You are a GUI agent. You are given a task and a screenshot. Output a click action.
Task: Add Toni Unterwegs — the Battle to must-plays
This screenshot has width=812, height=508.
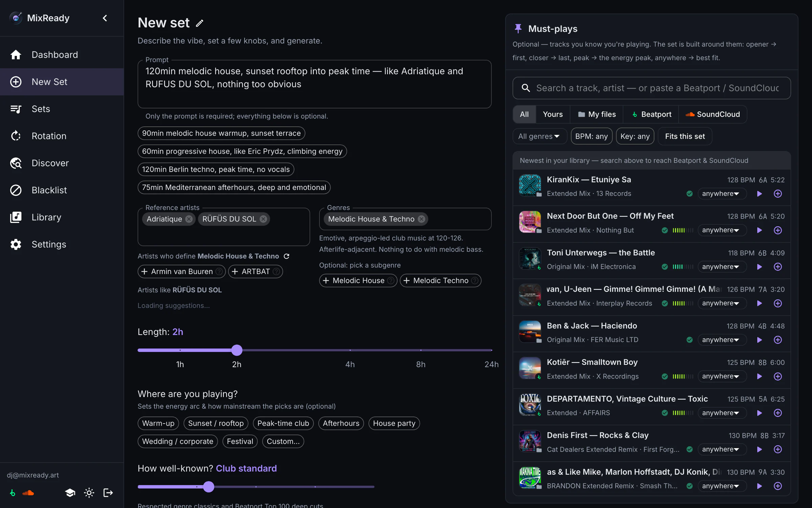coord(778,267)
